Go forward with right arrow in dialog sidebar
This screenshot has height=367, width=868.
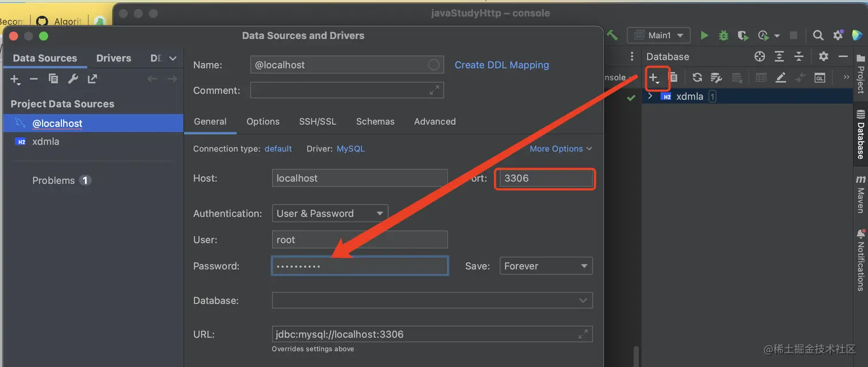pos(172,79)
